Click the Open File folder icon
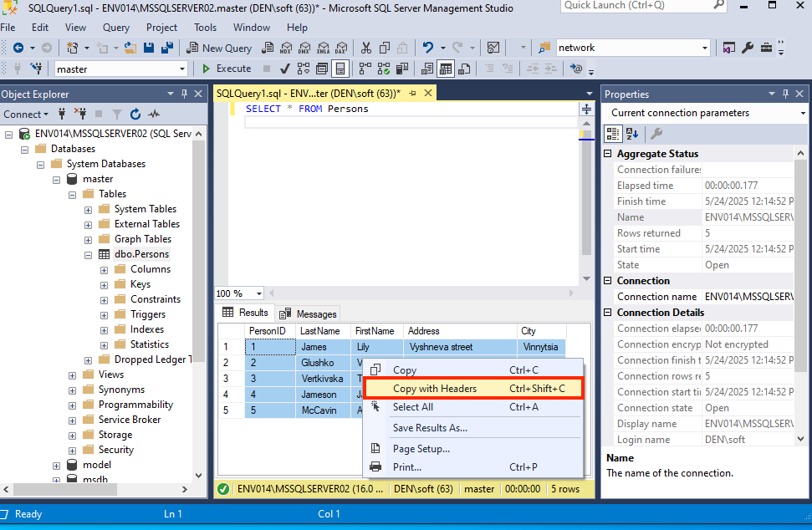The image size is (812, 530). coord(130,48)
